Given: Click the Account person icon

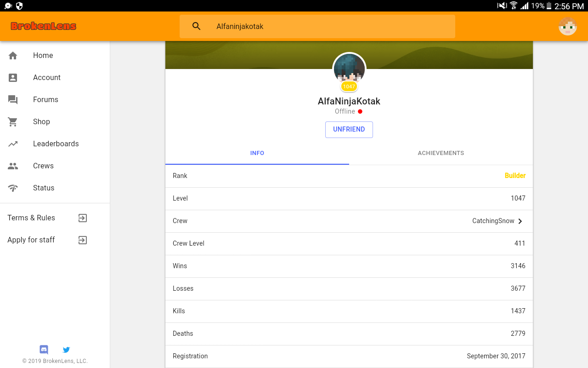Looking at the screenshot, I should click(13, 77).
